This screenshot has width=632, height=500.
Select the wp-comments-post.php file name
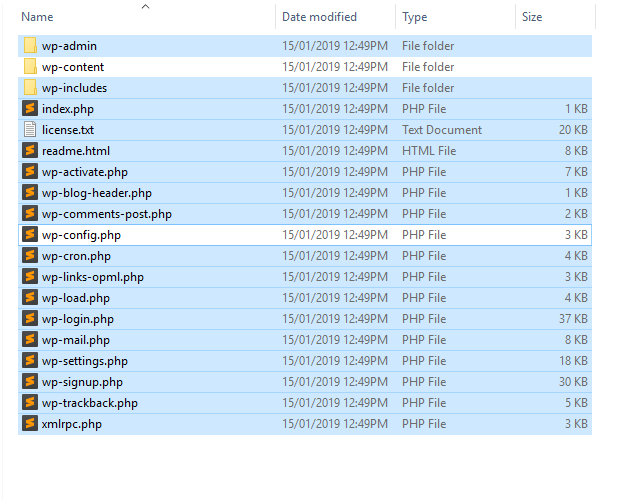[x=107, y=214]
